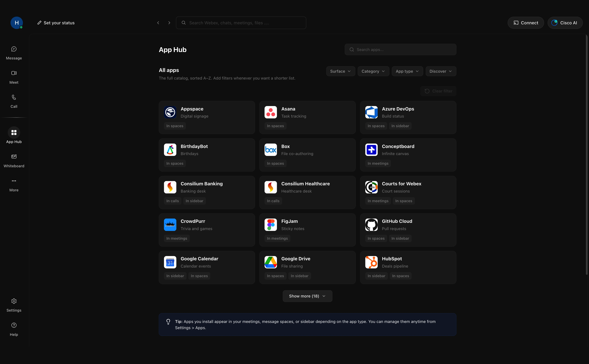Click "In meetings" tag on CrowdPurr
This screenshot has height=364, width=589.
177,239
